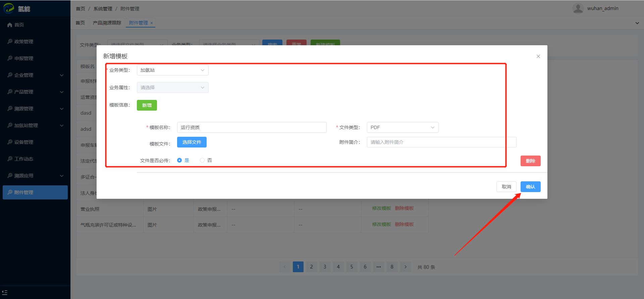
Task: Click the pagination ellipsis for more pages
Action: pos(379,267)
